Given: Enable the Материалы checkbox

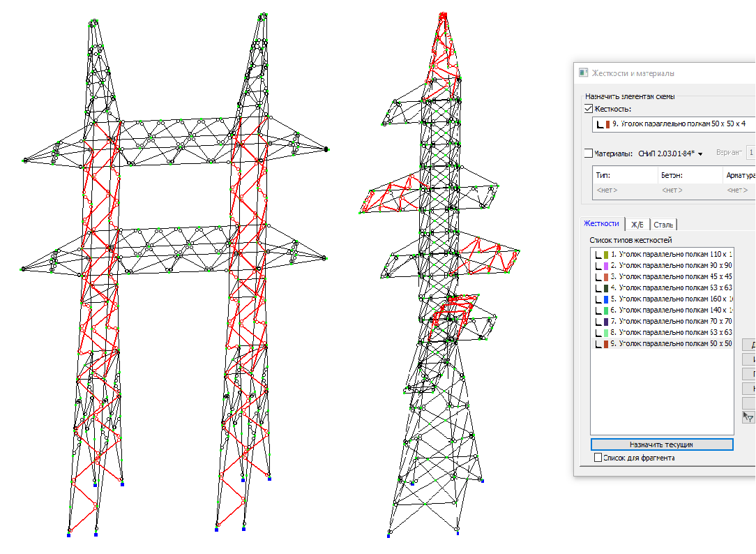Looking at the screenshot, I should pos(588,154).
